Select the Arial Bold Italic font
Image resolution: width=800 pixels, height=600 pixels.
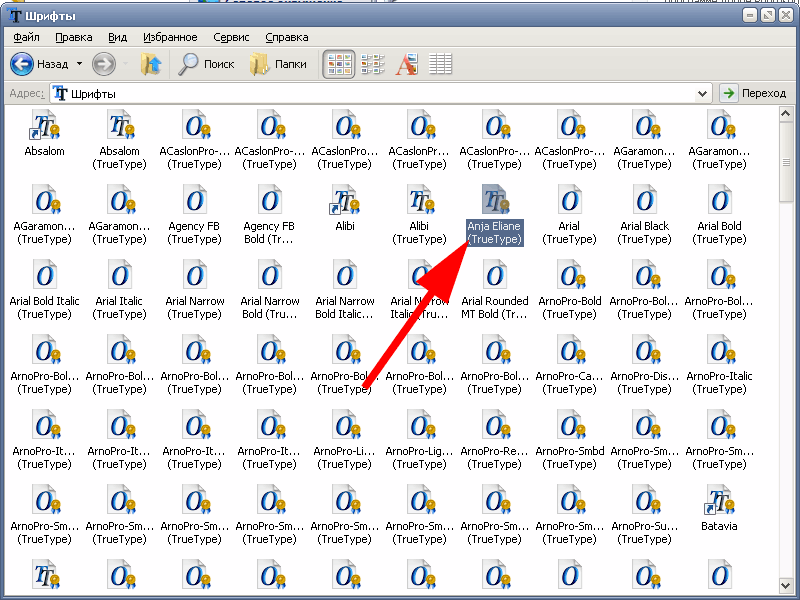45,289
